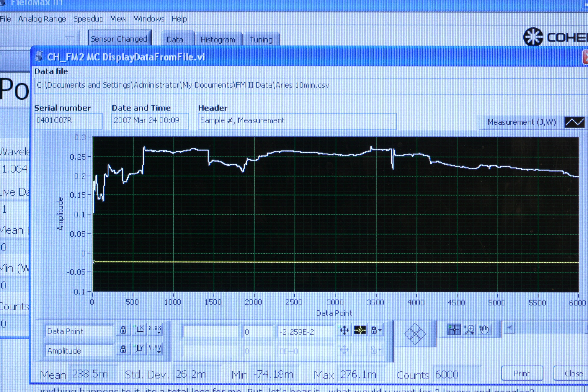The width and height of the screenshot is (588, 392).
Task: Click the disabled cursor Y value 0E+0
Action: click(305, 351)
